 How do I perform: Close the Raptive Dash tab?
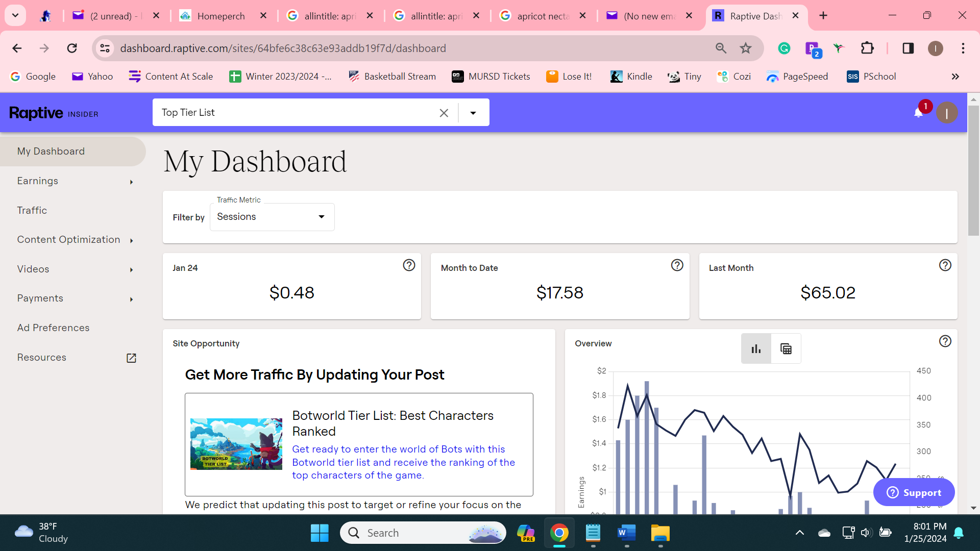[x=795, y=16]
